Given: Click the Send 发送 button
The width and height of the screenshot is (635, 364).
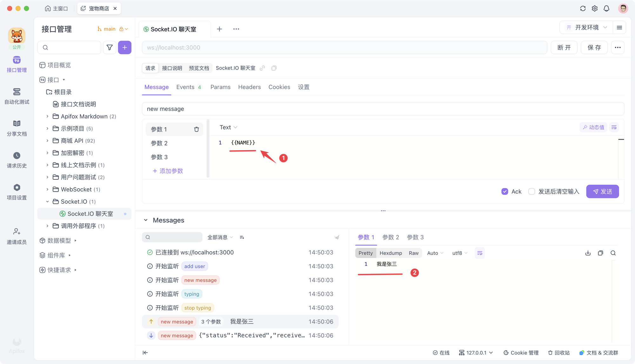Looking at the screenshot, I should (x=603, y=192).
